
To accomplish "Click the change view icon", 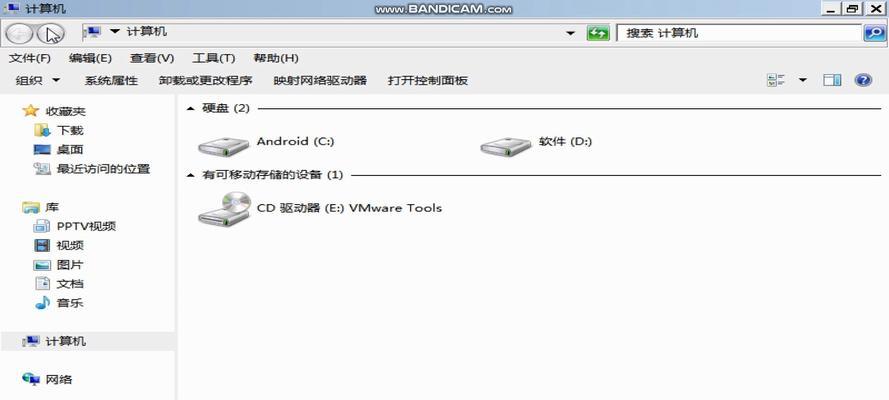I will 776,80.
